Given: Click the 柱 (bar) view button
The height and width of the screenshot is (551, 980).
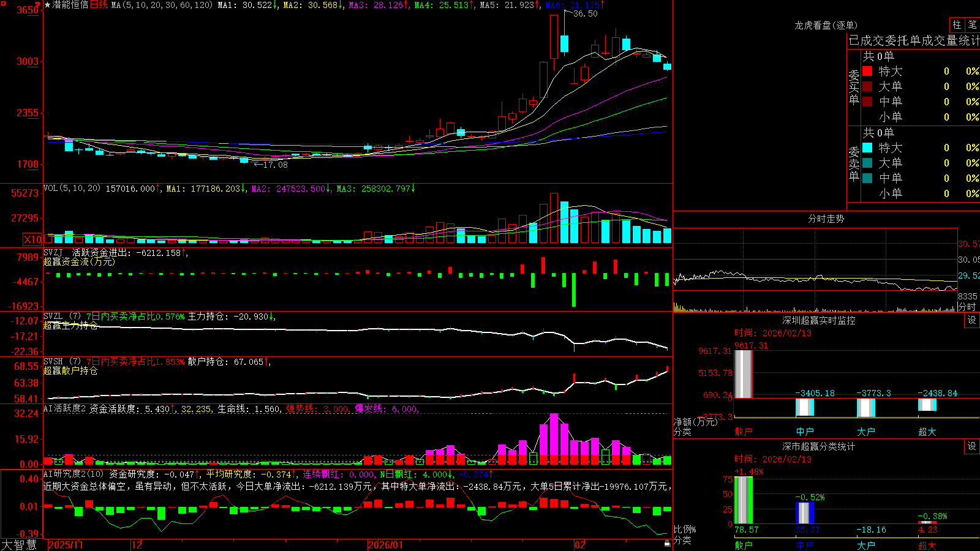Looking at the screenshot, I should click(x=957, y=24).
